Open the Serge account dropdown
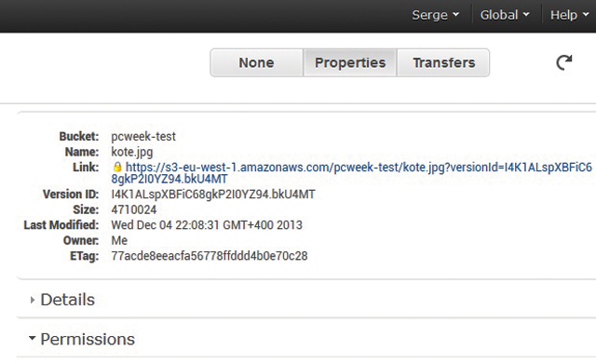596x364 pixels. (x=435, y=15)
